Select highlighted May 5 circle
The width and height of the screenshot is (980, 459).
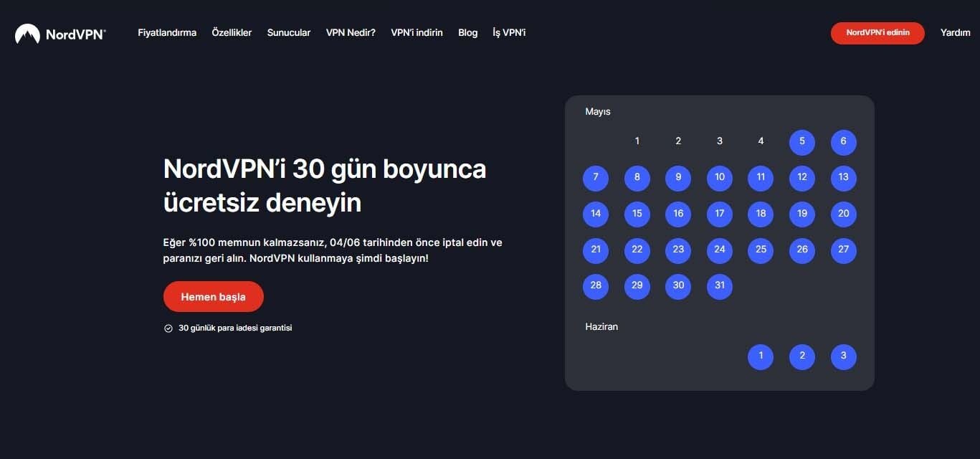802,142
